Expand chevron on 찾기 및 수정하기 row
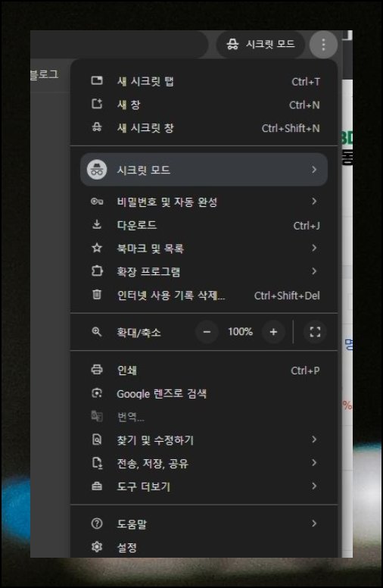 coord(314,439)
